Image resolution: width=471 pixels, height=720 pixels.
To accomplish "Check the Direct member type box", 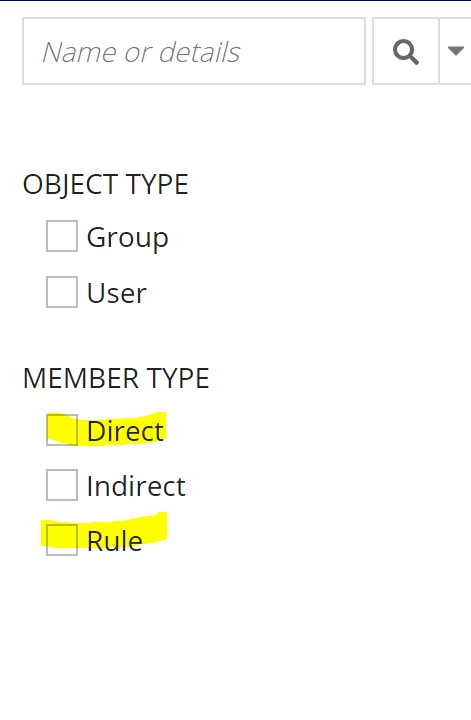I will pos(62,430).
